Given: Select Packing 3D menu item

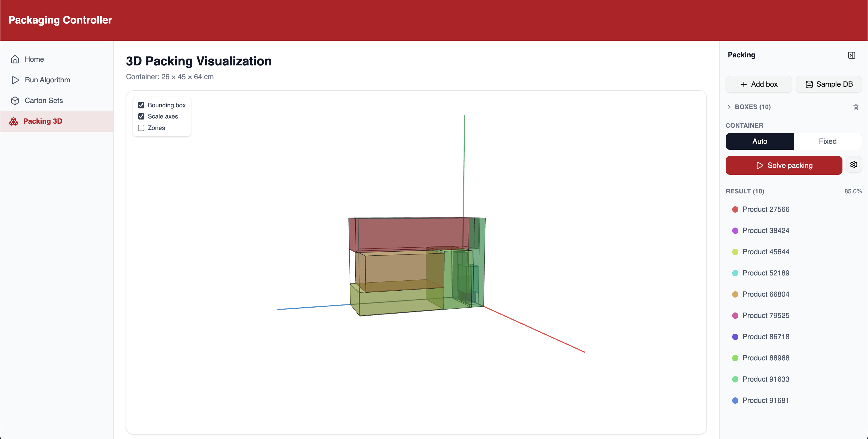Looking at the screenshot, I should coord(57,121).
